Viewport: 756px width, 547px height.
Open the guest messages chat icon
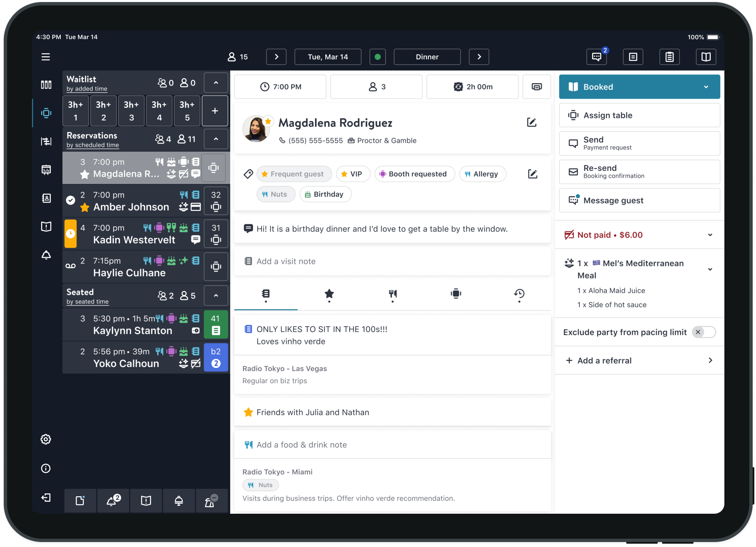point(596,57)
